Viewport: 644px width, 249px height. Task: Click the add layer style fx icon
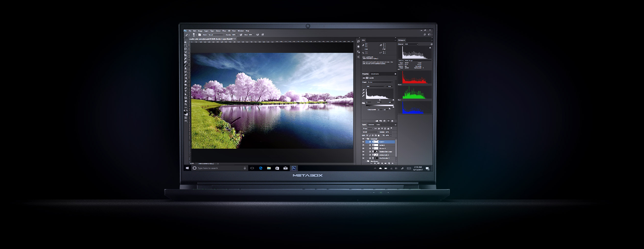375,163
